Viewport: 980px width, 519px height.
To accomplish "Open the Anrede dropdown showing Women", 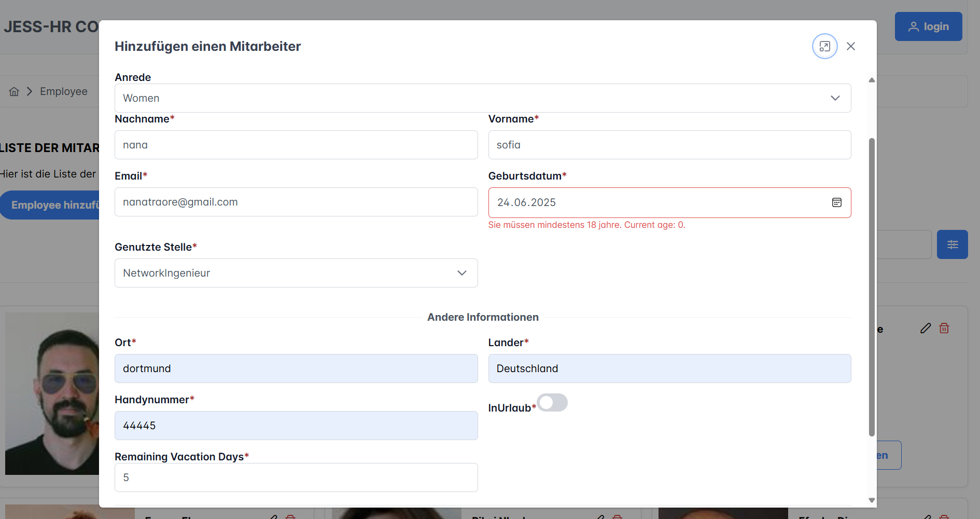I will click(482, 98).
